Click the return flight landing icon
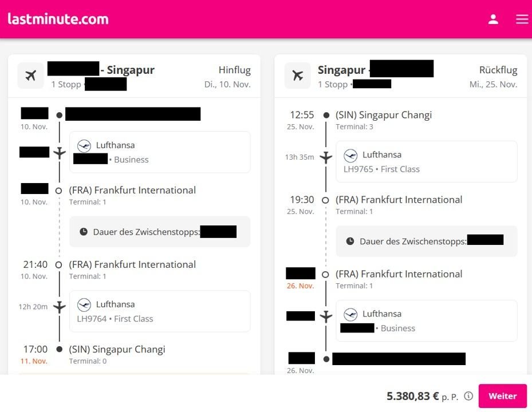 tap(298, 76)
